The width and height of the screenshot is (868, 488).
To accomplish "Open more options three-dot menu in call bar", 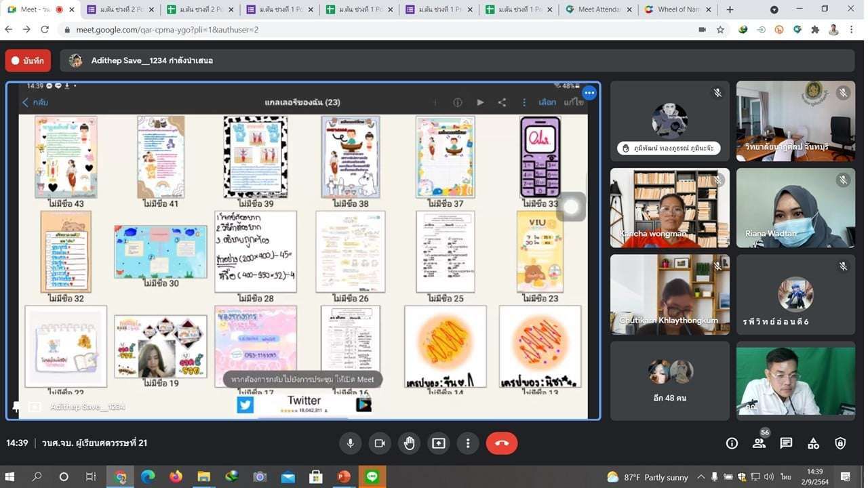I will [x=468, y=443].
